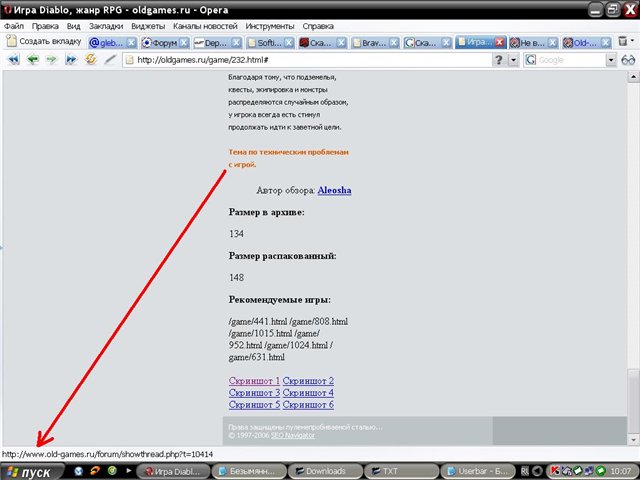Open the 'Скриншот 6' link
This screenshot has height=480, width=640.
pyautogui.click(x=308, y=405)
